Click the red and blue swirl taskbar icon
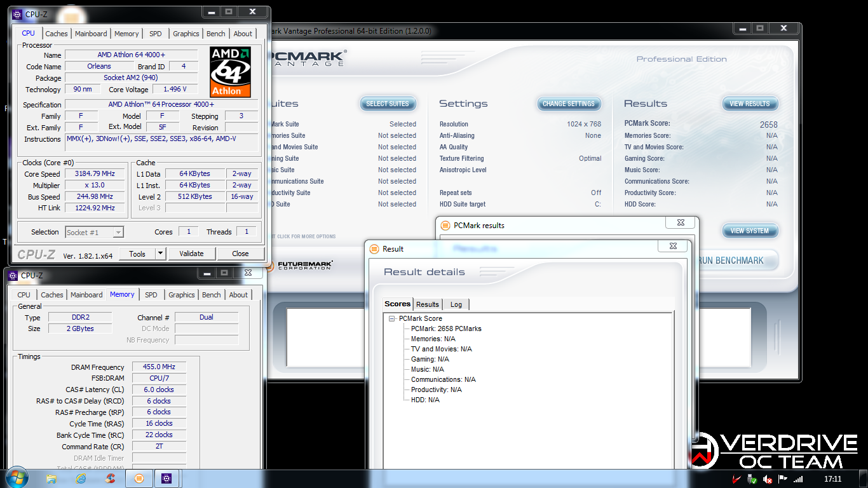868x488 pixels. click(x=110, y=478)
